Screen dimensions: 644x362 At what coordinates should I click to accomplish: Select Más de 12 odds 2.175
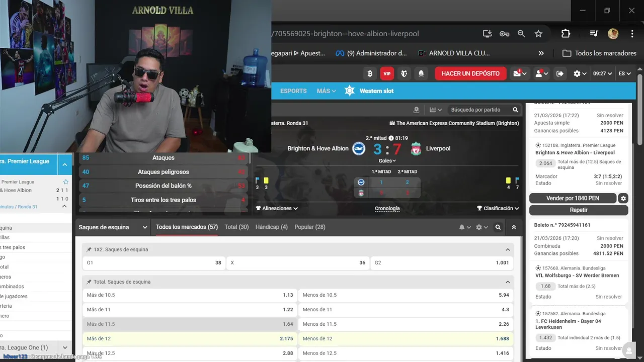point(190,339)
